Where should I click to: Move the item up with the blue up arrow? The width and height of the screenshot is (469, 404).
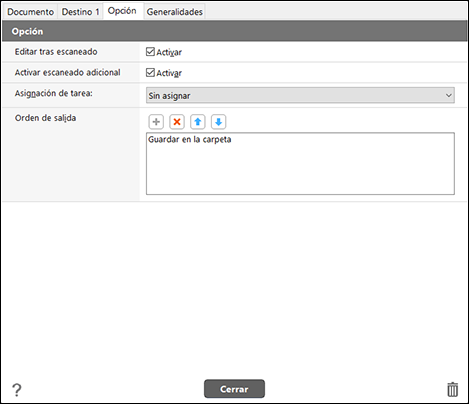(198, 122)
